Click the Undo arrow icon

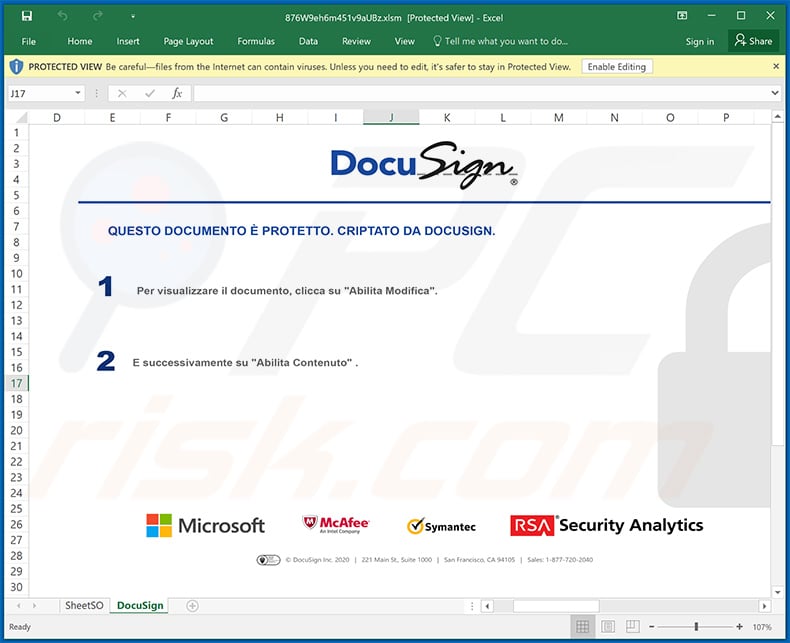[62, 16]
